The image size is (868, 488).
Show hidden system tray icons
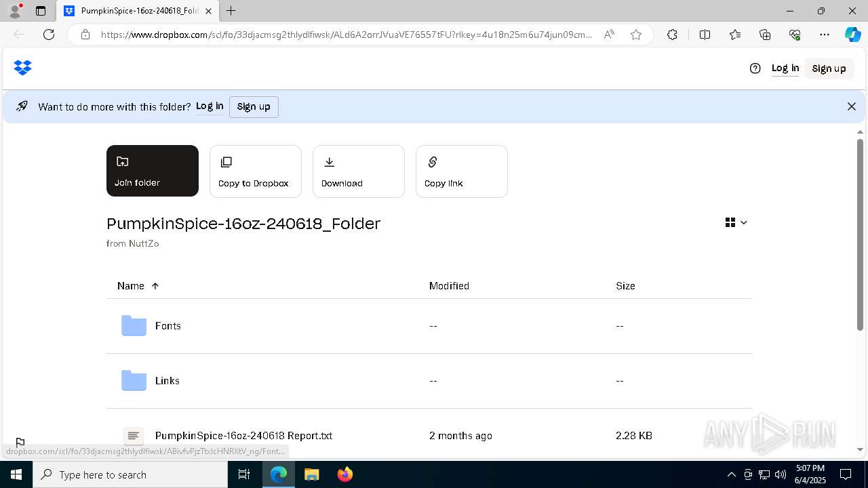coord(731,474)
